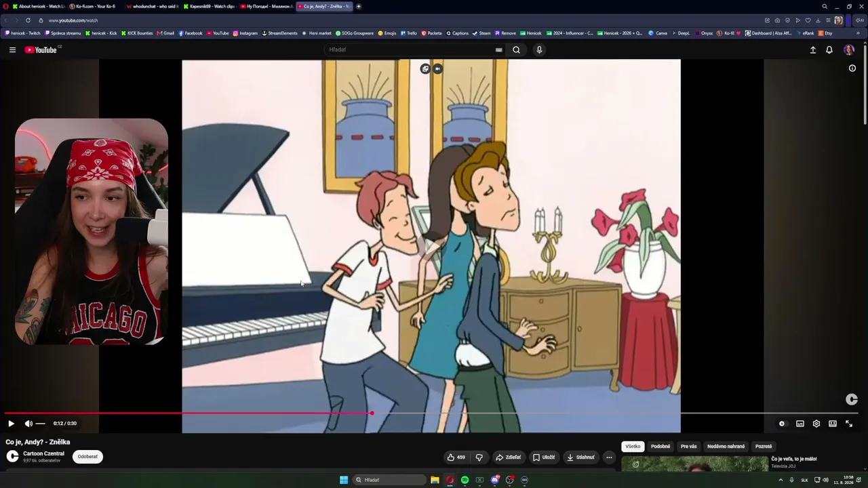Image resolution: width=868 pixels, height=488 pixels.
Task: Open the 'Čo je veľa, to je málo!' thumbnail
Action: tap(695, 464)
